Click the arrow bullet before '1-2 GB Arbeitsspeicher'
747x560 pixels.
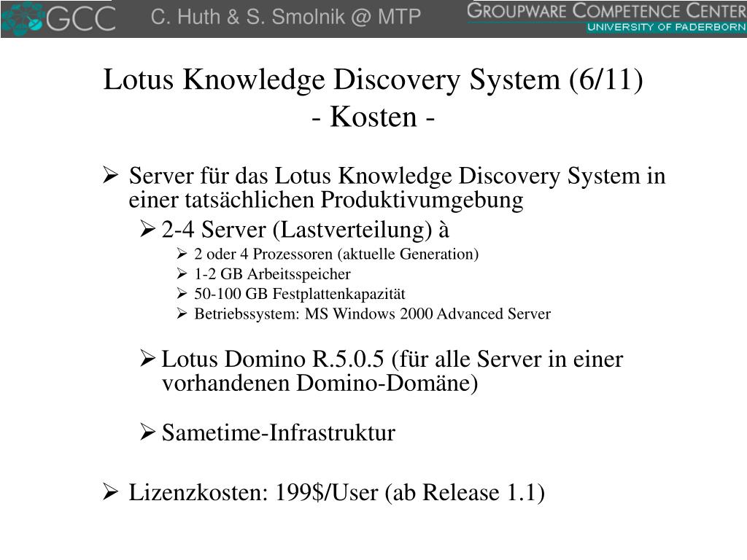(x=182, y=273)
